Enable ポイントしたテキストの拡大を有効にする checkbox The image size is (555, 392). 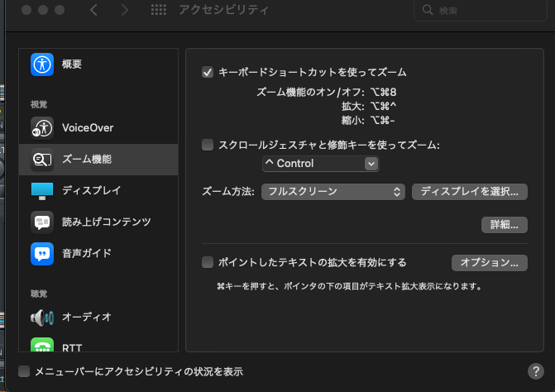[x=208, y=263]
